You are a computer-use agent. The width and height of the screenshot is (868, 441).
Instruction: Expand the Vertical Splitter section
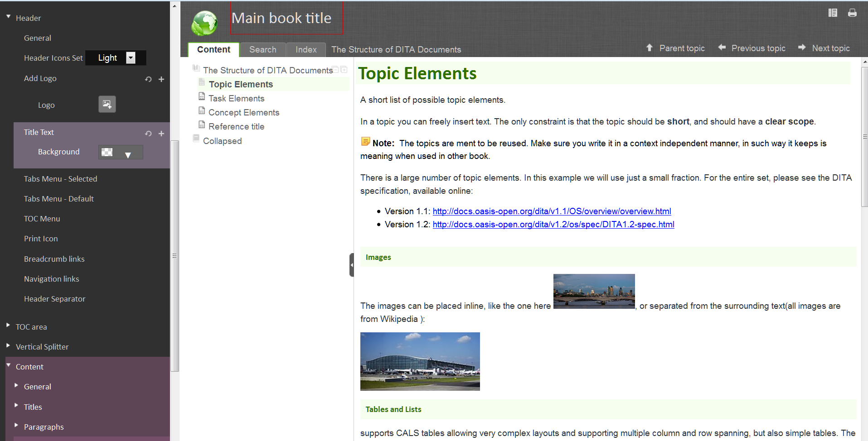coord(8,346)
